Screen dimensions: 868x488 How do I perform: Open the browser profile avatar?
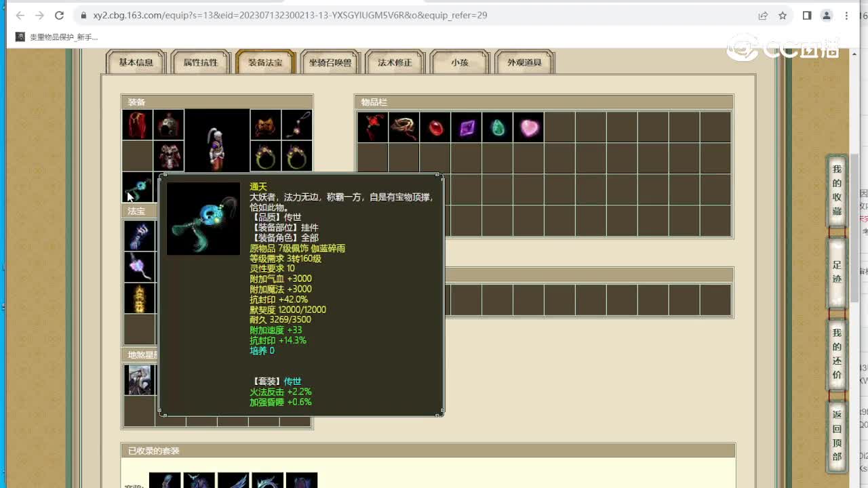click(x=827, y=15)
